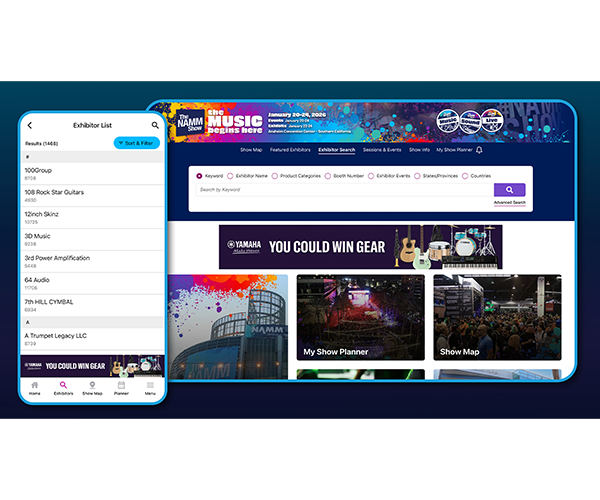Click the Yamaha You Could Win Gear web banner
Viewport: 600px width, 500px height.
pyautogui.click(x=360, y=247)
